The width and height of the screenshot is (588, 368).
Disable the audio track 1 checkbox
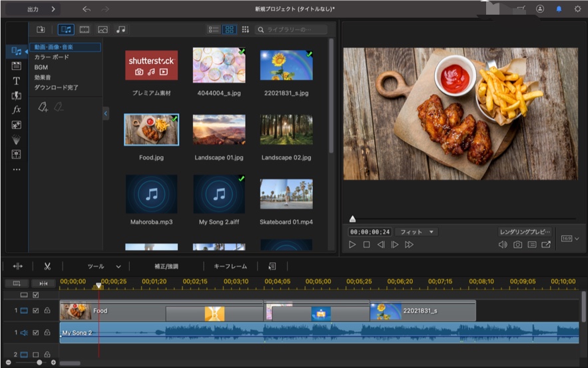click(x=36, y=332)
